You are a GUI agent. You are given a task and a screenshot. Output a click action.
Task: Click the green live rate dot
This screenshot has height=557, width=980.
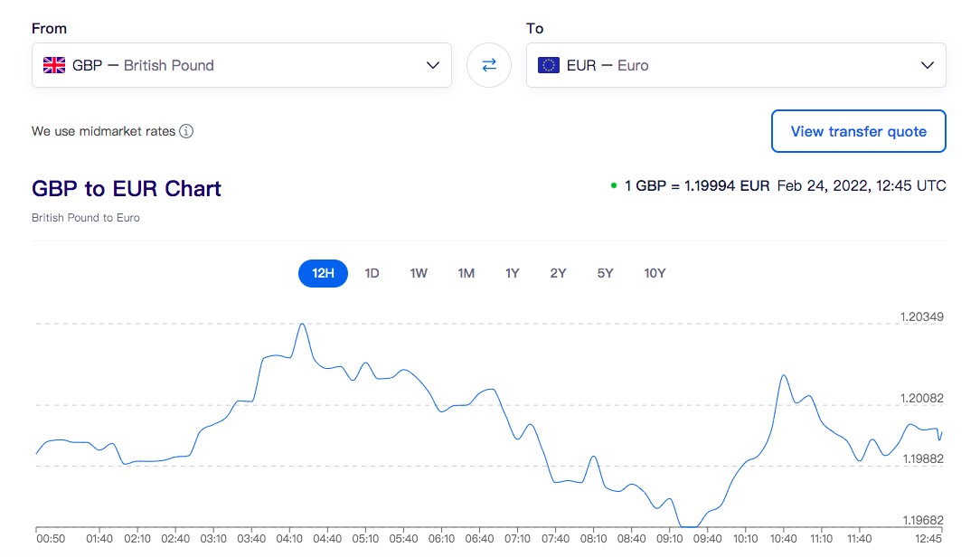pos(614,186)
